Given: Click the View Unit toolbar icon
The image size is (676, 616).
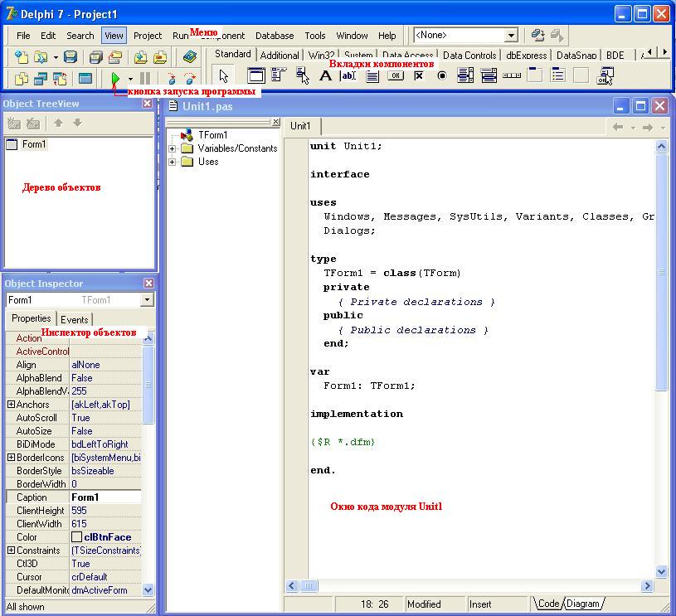Looking at the screenshot, I should [x=21, y=79].
